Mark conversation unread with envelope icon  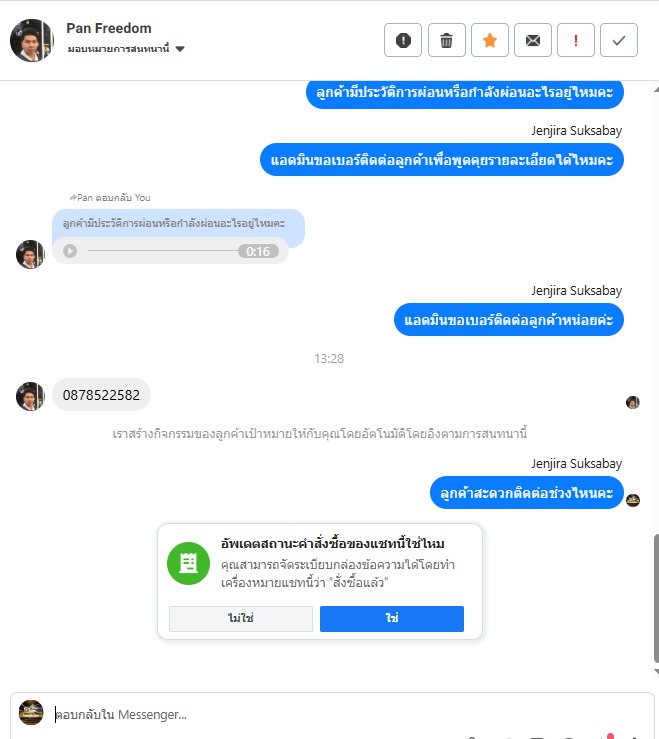533,40
